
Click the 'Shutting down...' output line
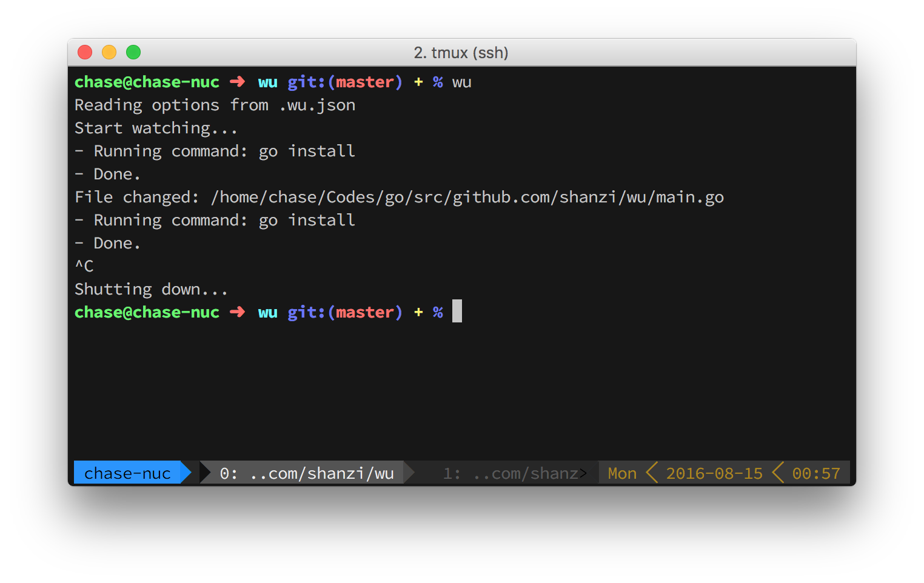(151, 290)
